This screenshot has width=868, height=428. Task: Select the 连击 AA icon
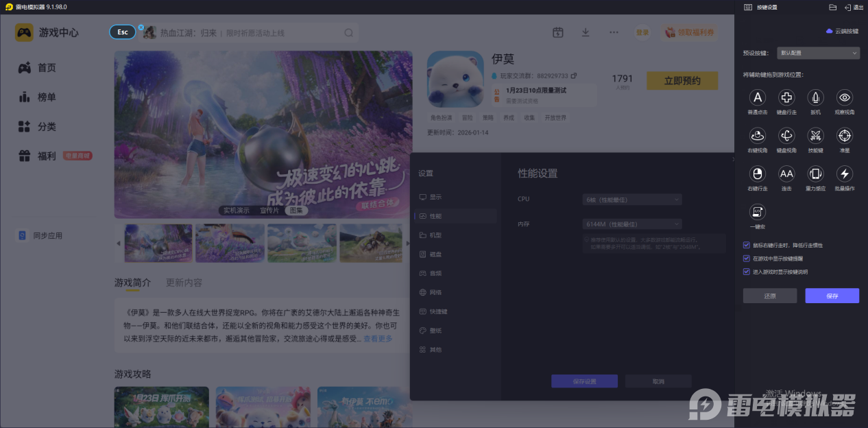tap(786, 174)
